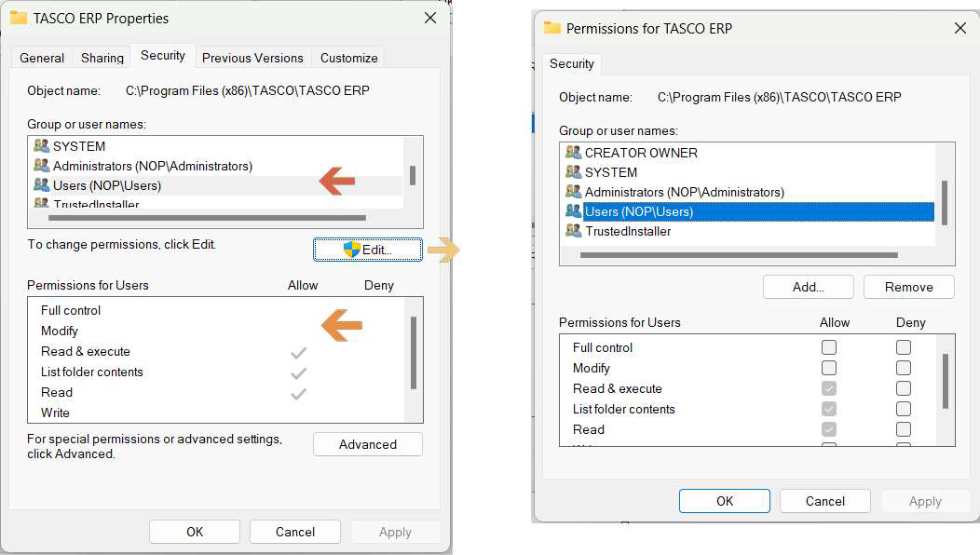
Task: Select Users (NOP\Users) in Permissions list
Action: click(x=639, y=211)
